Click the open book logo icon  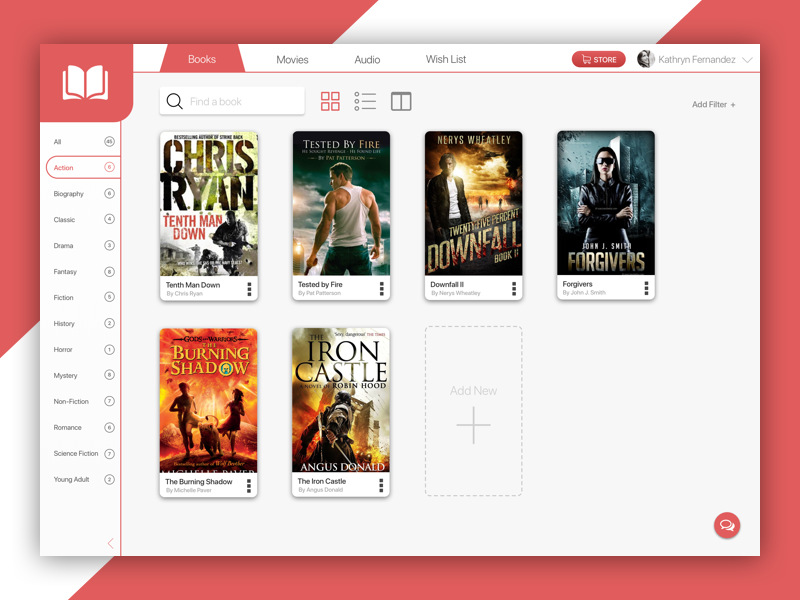[x=85, y=83]
